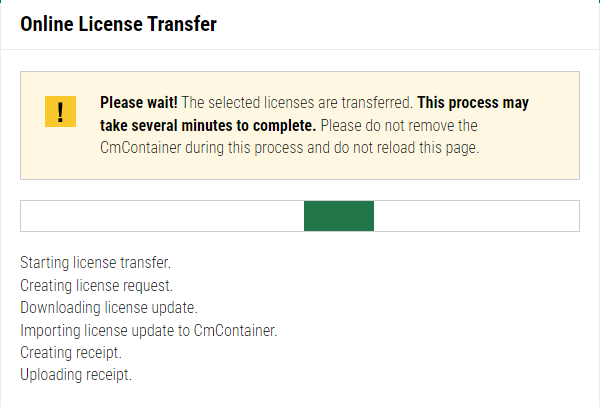The image size is (600, 407).
Task: Click bold "This process may" warning text
Action: point(474,103)
